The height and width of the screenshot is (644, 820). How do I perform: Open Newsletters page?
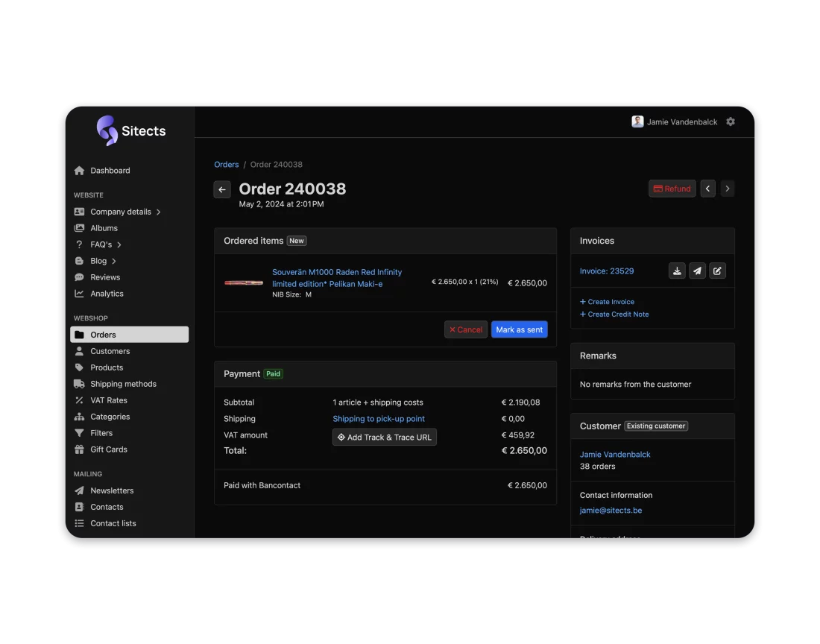(112, 490)
